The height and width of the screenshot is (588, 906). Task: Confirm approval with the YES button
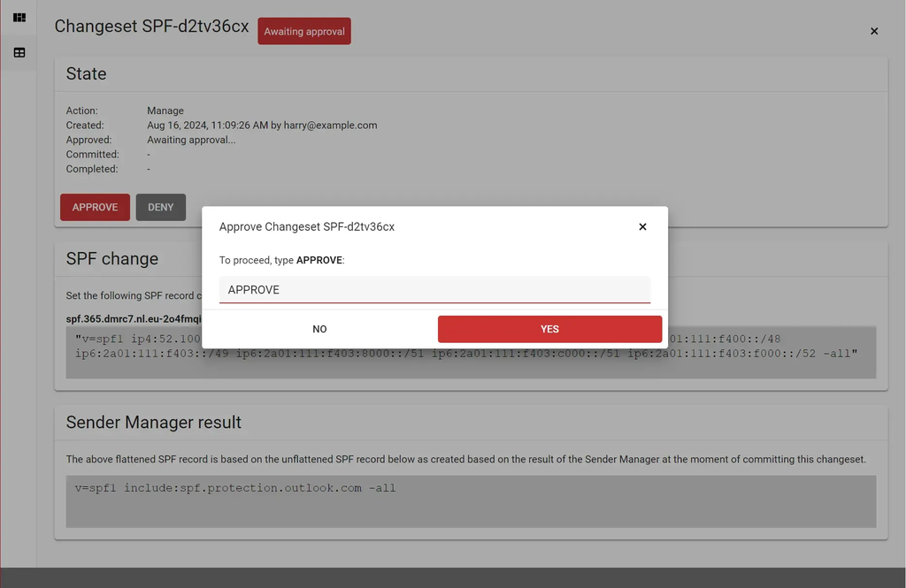point(549,329)
